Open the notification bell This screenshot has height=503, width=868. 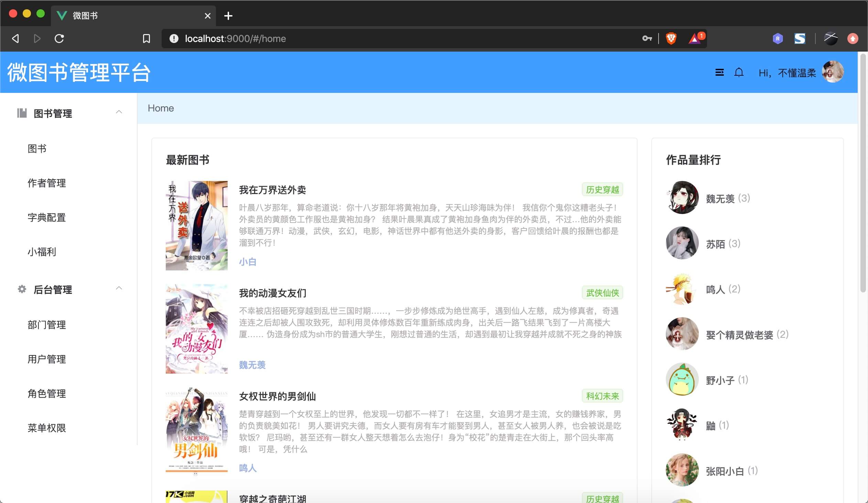click(x=738, y=72)
